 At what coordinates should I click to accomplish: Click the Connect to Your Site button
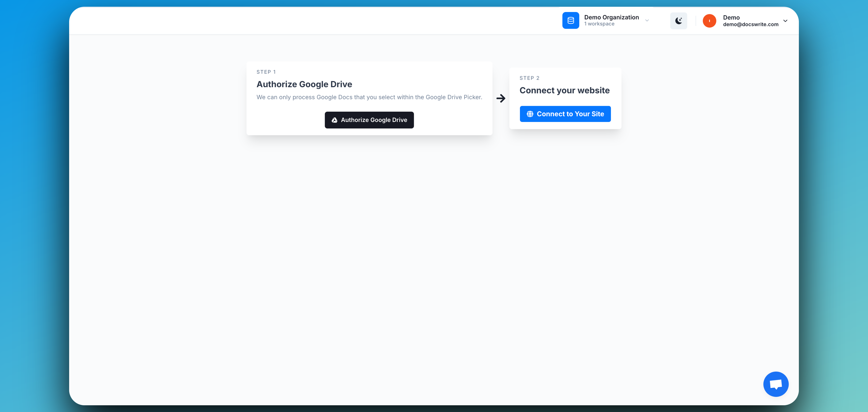click(x=565, y=114)
